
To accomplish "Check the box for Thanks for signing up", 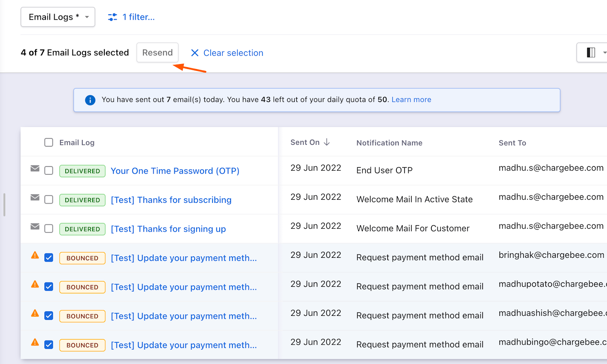I will 49,229.
